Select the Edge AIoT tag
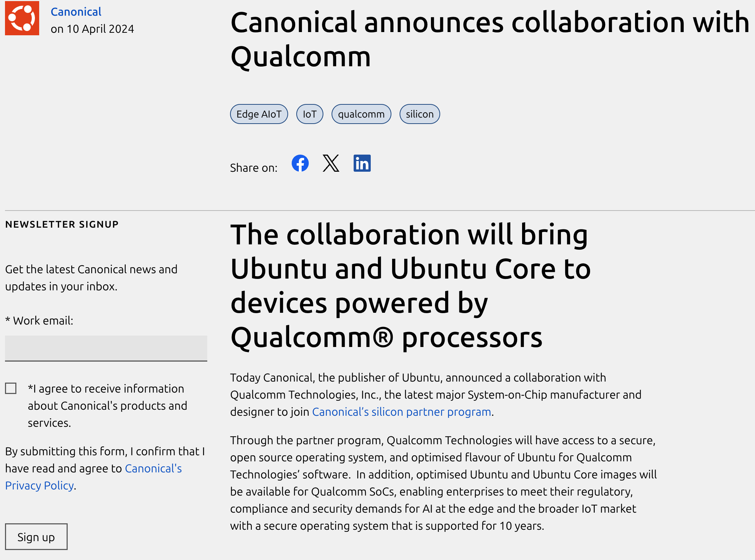Image resolution: width=755 pixels, height=560 pixels. (259, 114)
